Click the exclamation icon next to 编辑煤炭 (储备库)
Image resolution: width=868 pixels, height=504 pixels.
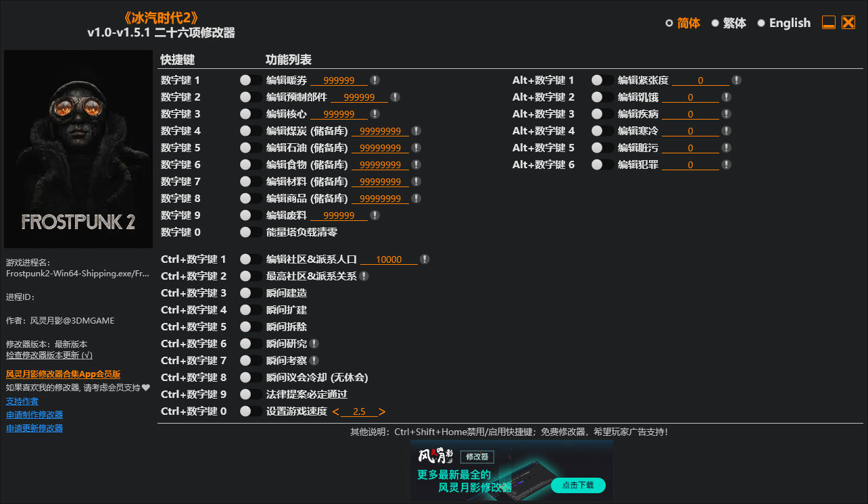click(x=416, y=130)
